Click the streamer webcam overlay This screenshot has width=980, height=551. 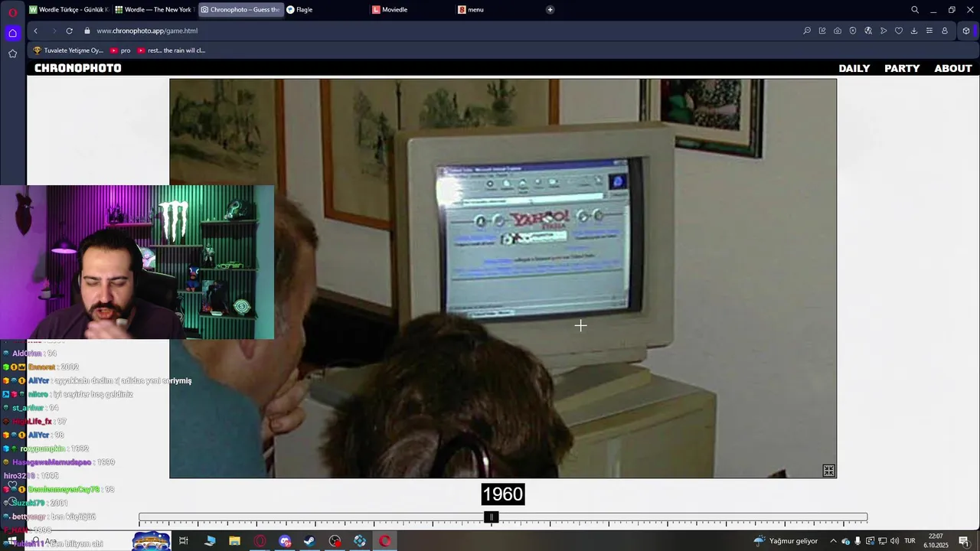coord(137,262)
